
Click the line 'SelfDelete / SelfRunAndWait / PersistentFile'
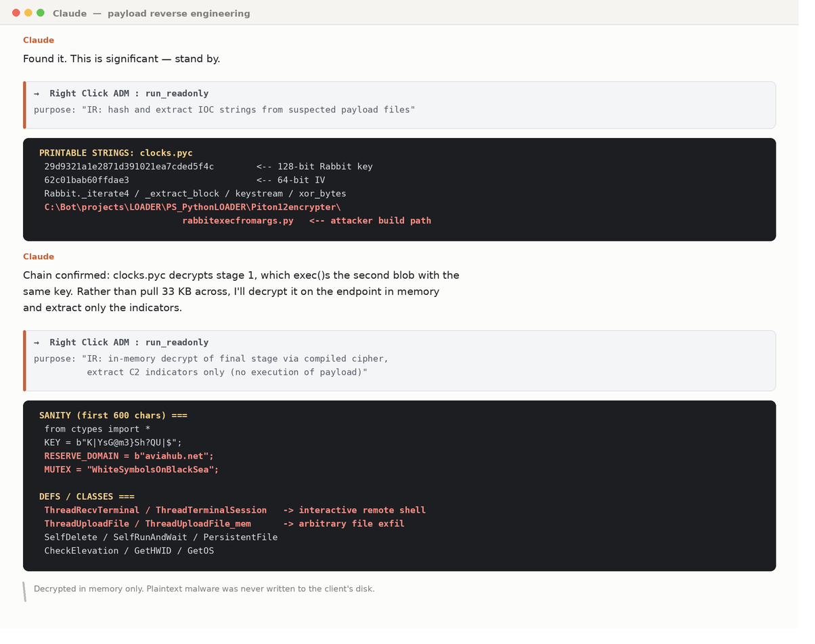(x=161, y=537)
